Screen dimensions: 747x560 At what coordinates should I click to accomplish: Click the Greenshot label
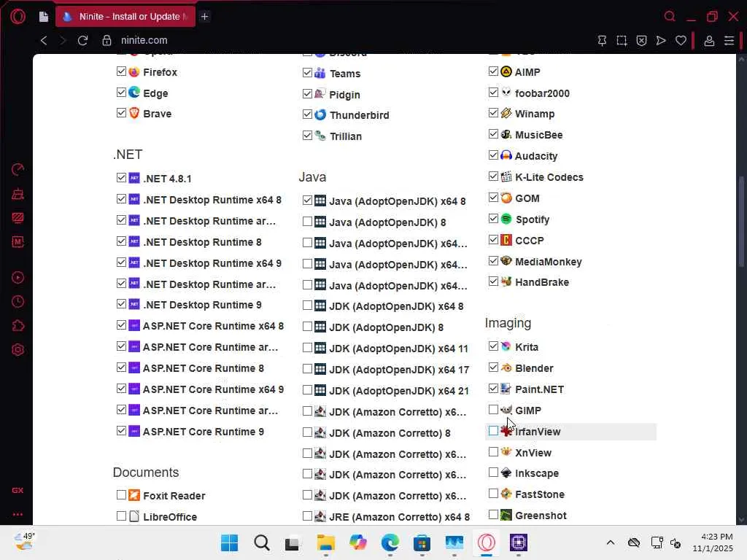(541, 516)
